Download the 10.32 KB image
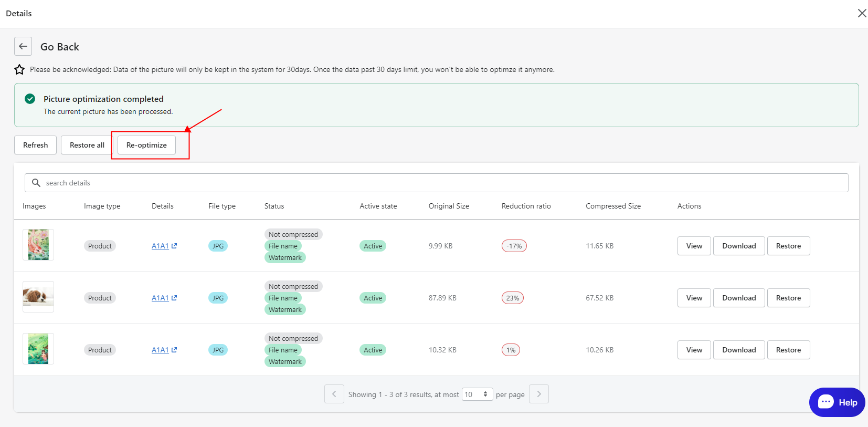 pos(739,350)
